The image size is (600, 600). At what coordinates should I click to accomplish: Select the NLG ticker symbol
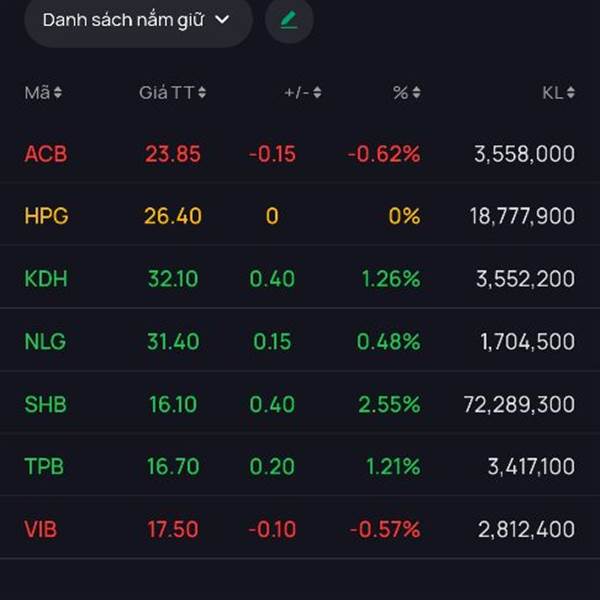tap(45, 341)
